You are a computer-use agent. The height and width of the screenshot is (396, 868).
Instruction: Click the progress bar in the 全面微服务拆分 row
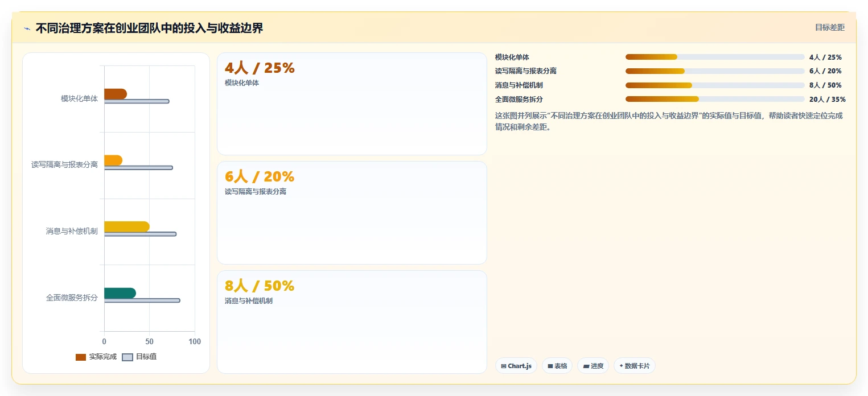pyautogui.click(x=715, y=99)
